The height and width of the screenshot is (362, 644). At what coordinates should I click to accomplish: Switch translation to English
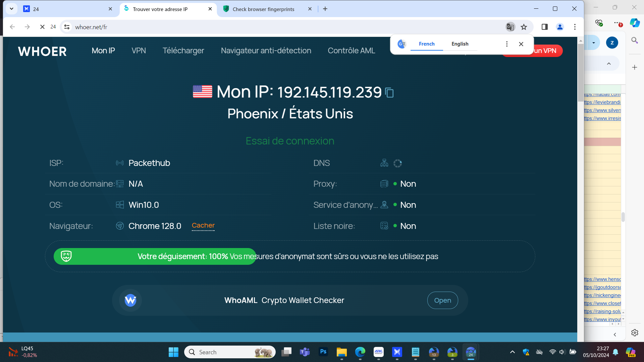click(460, 44)
